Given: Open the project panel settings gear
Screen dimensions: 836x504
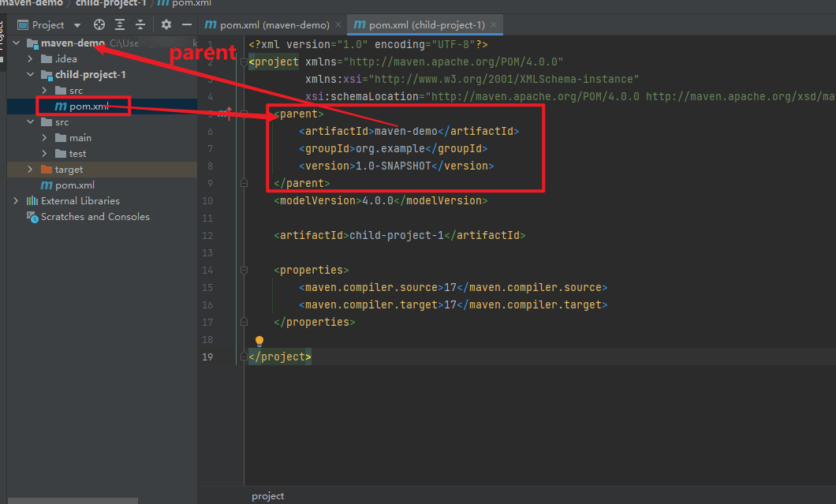Looking at the screenshot, I should coord(166,24).
